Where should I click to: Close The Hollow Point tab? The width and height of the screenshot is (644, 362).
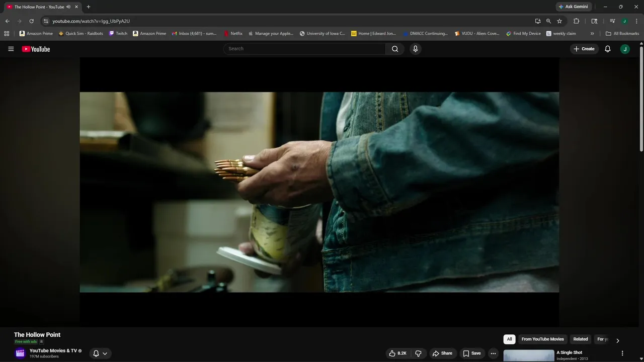pyautogui.click(x=76, y=7)
